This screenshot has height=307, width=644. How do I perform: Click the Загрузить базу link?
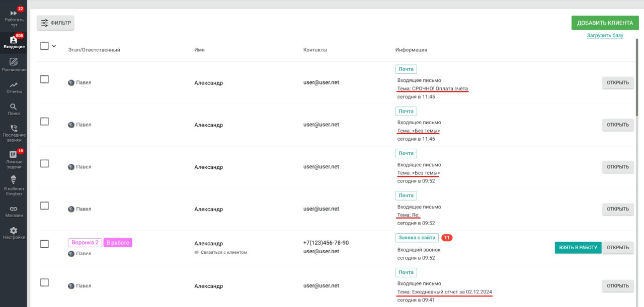tap(605, 36)
